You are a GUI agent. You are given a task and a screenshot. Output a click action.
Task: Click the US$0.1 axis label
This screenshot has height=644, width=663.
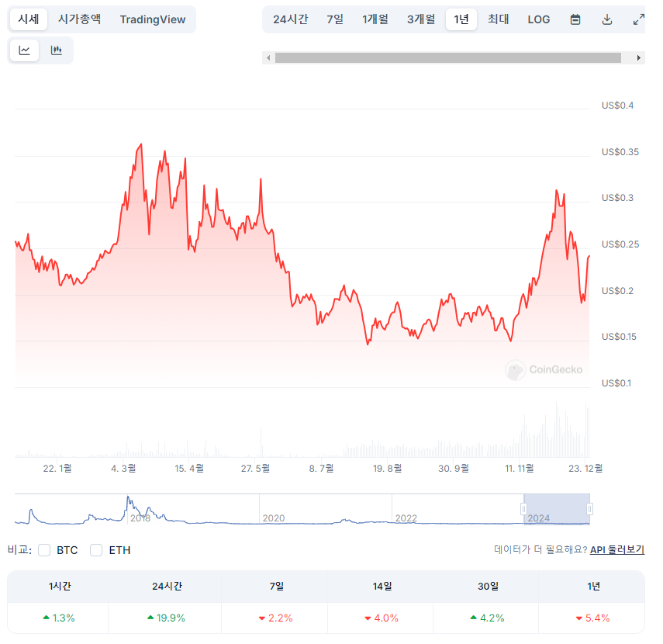[616, 383]
